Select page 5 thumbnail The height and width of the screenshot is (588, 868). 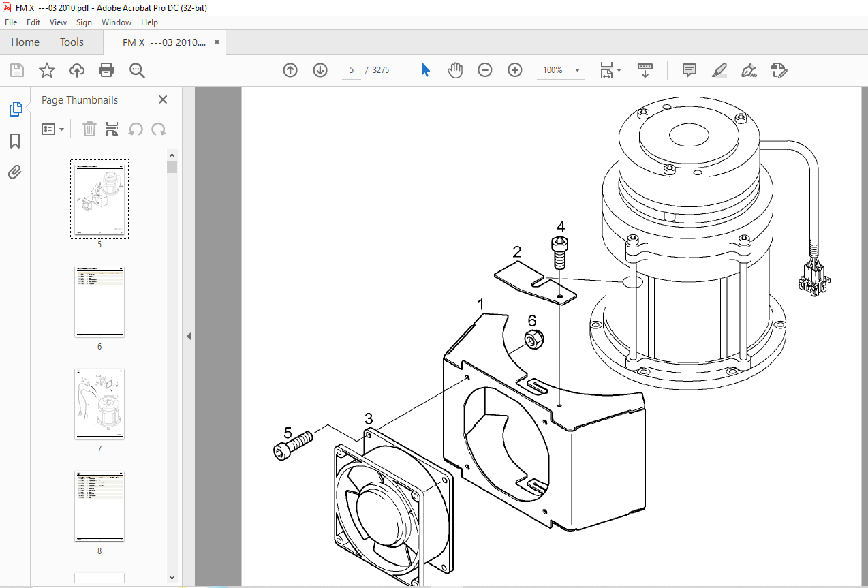99,199
